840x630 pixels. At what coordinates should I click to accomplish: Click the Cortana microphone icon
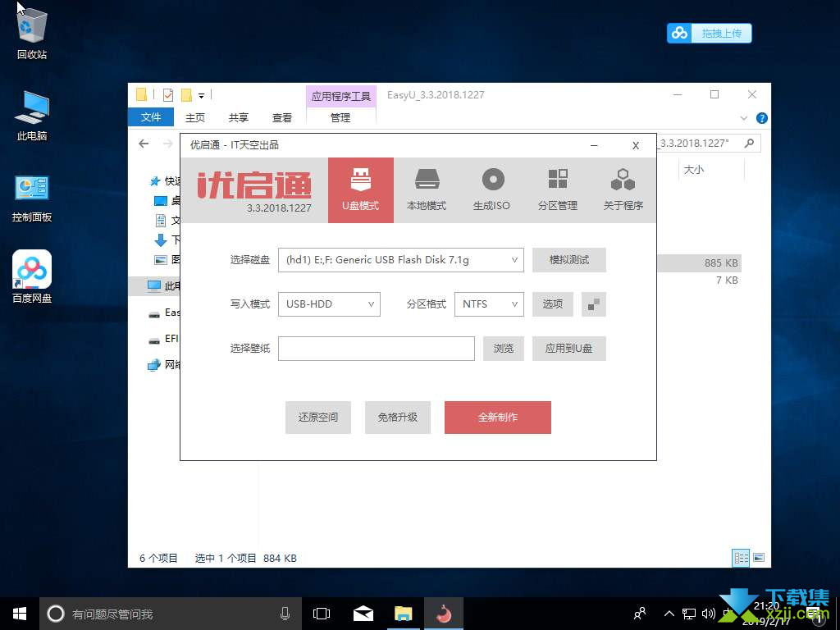pyautogui.click(x=285, y=614)
